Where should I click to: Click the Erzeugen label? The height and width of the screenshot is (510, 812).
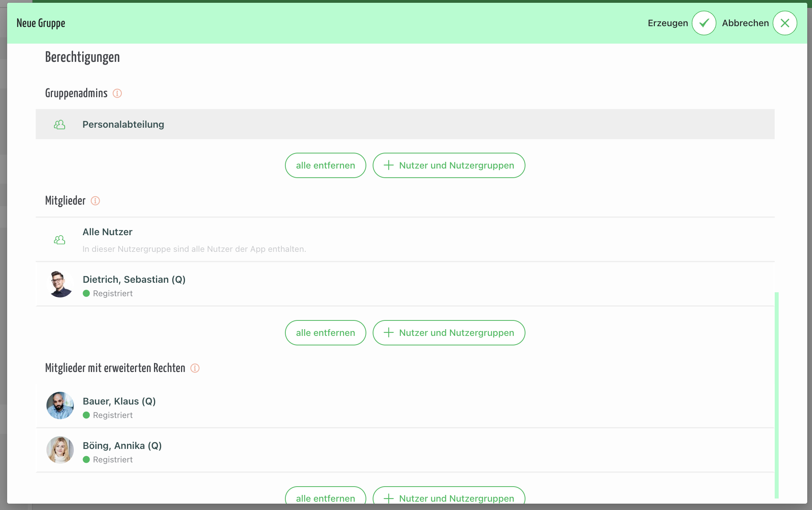[x=668, y=23]
